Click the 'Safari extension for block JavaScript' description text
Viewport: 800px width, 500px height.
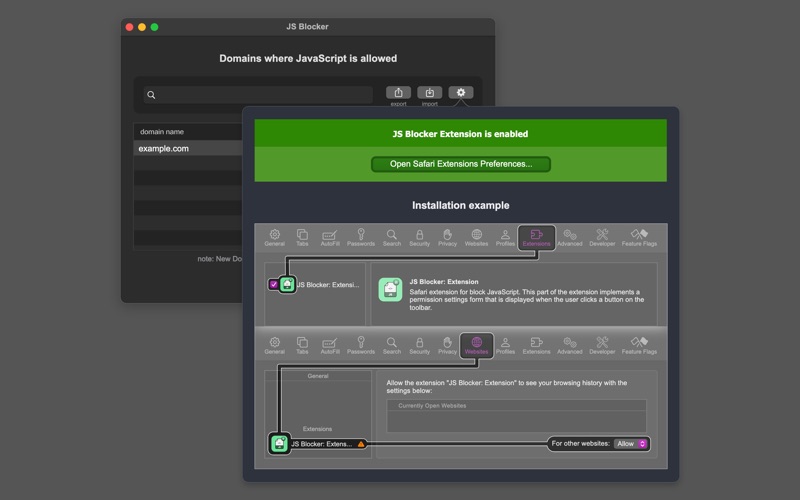click(526, 299)
